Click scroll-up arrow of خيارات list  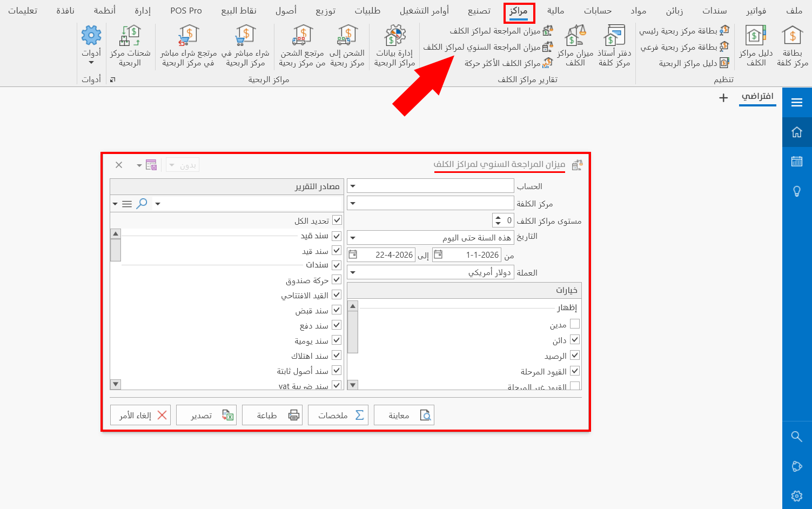point(353,306)
